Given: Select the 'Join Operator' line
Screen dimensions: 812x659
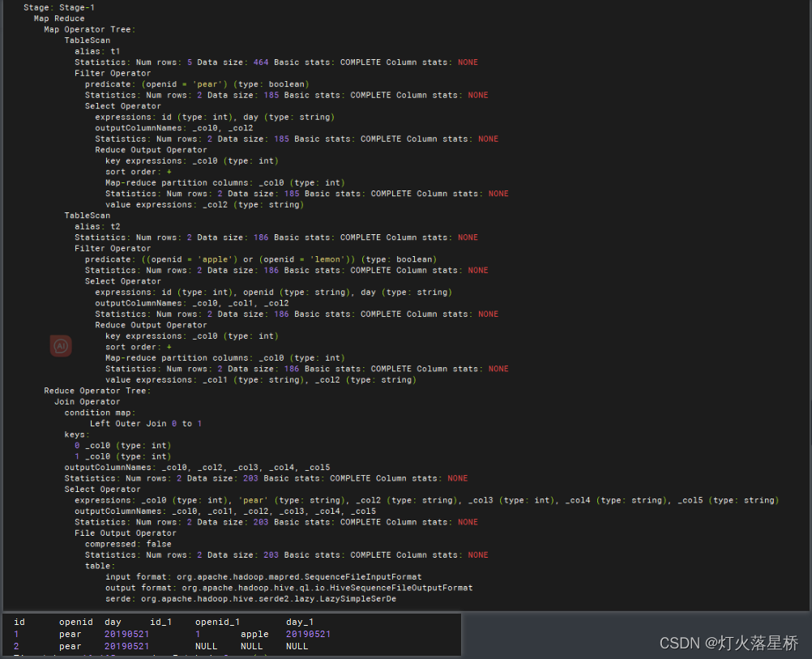Looking at the screenshot, I should pos(87,401).
